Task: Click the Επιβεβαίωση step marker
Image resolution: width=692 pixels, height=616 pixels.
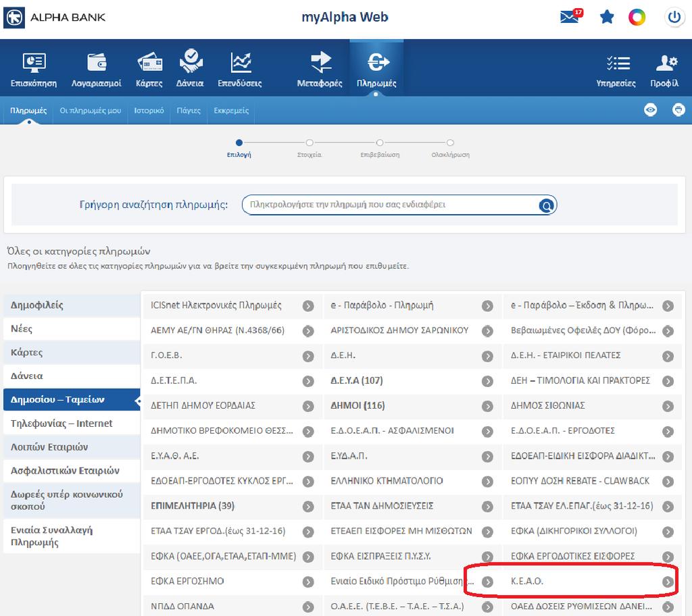Action: (380, 143)
